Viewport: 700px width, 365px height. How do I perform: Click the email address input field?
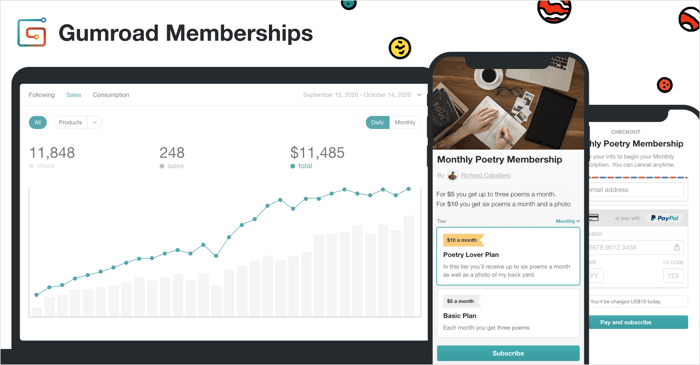click(635, 190)
